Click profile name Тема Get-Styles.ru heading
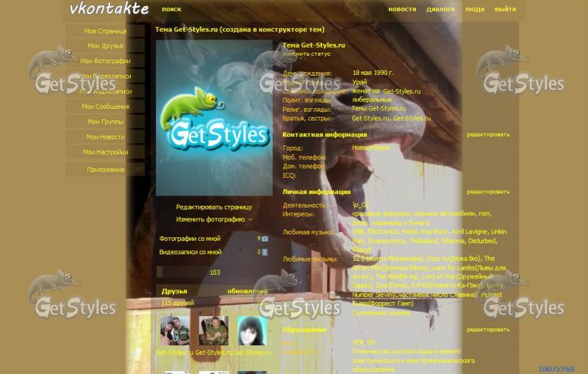This screenshot has height=374, width=588. [314, 45]
